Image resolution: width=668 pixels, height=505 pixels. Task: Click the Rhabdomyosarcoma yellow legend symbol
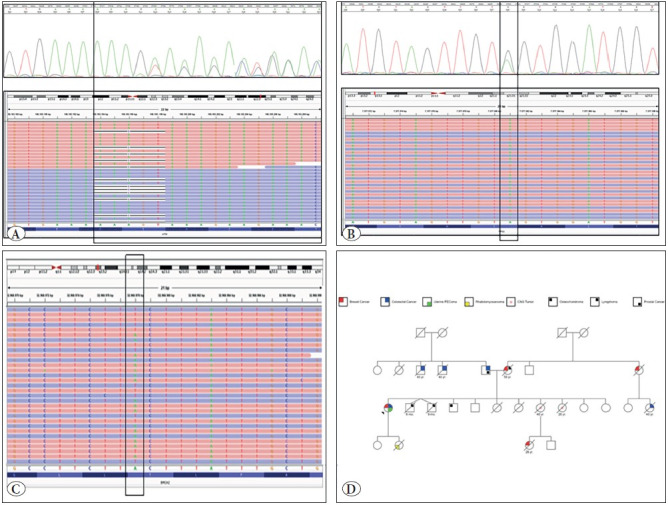(469, 302)
